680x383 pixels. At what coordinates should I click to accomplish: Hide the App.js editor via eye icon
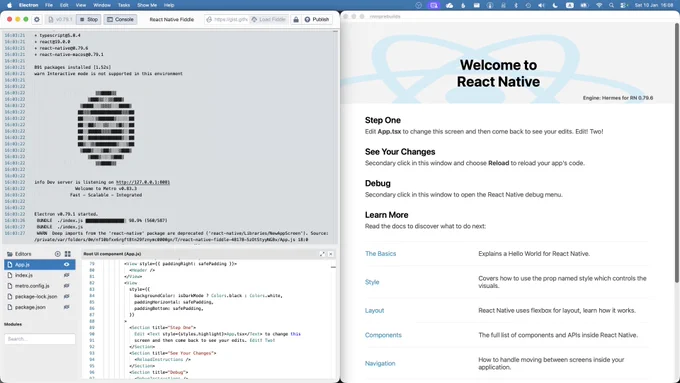[66, 265]
